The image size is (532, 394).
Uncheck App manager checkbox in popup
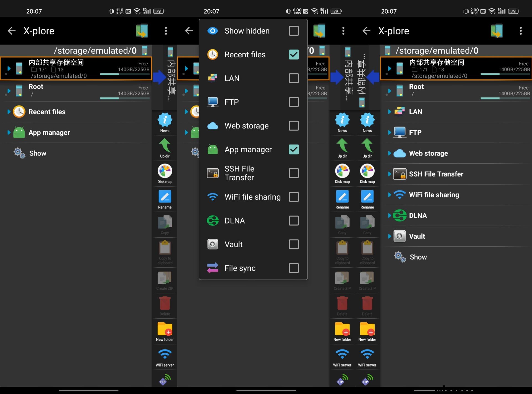pos(294,150)
